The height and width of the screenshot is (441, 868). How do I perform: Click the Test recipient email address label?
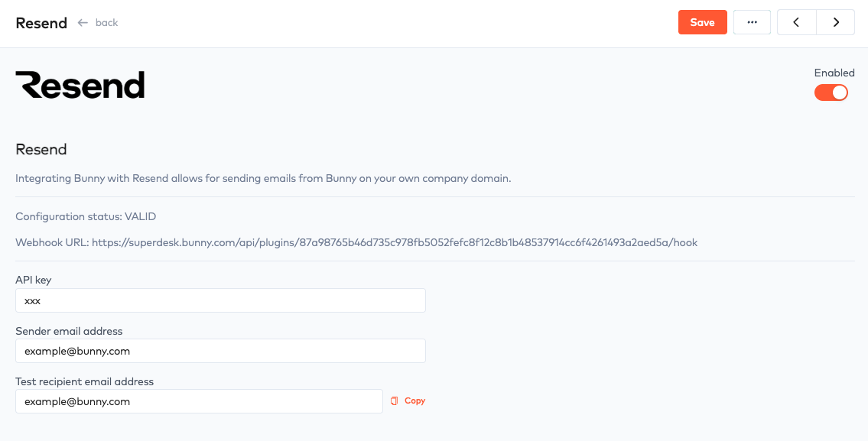tap(84, 381)
